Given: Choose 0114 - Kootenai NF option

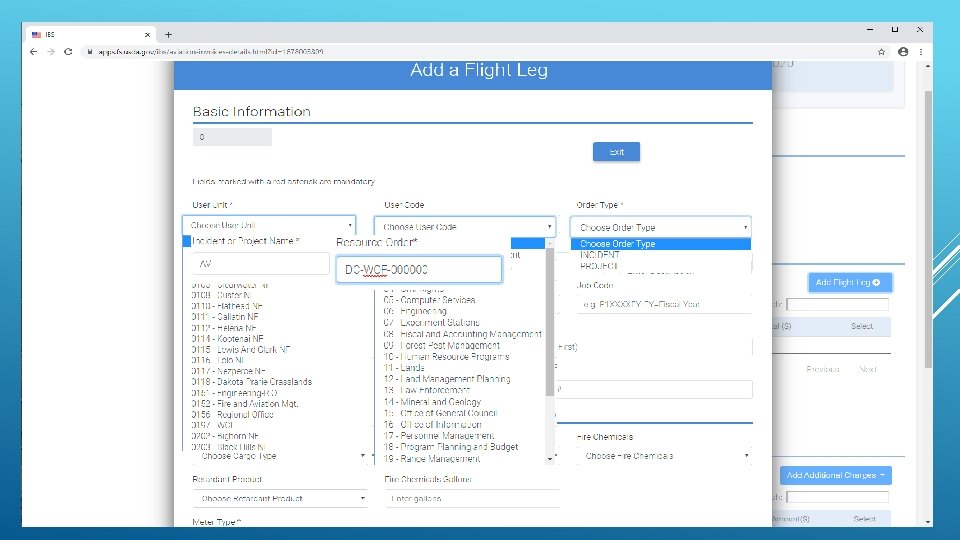Looking at the screenshot, I should pos(227,339).
